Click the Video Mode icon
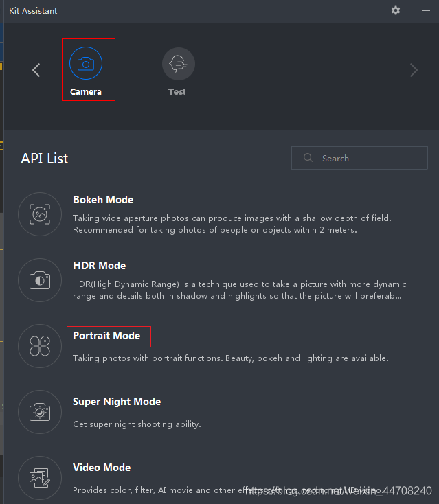The height and width of the screenshot is (504, 439). point(40,478)
